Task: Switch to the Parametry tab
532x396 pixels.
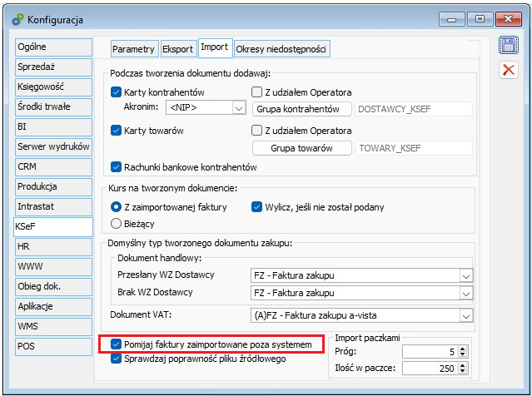Action: 133,49
